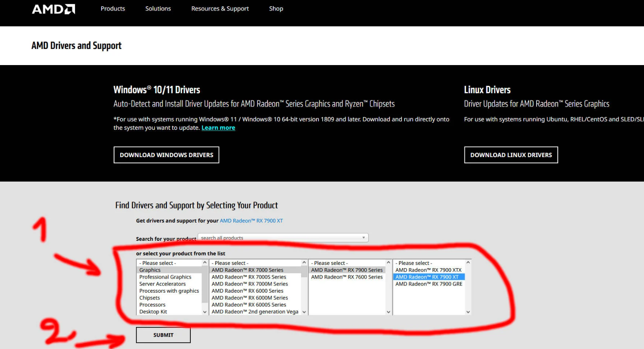Select Graphics in the category list
Screen dimensions: 644x349
169,270
